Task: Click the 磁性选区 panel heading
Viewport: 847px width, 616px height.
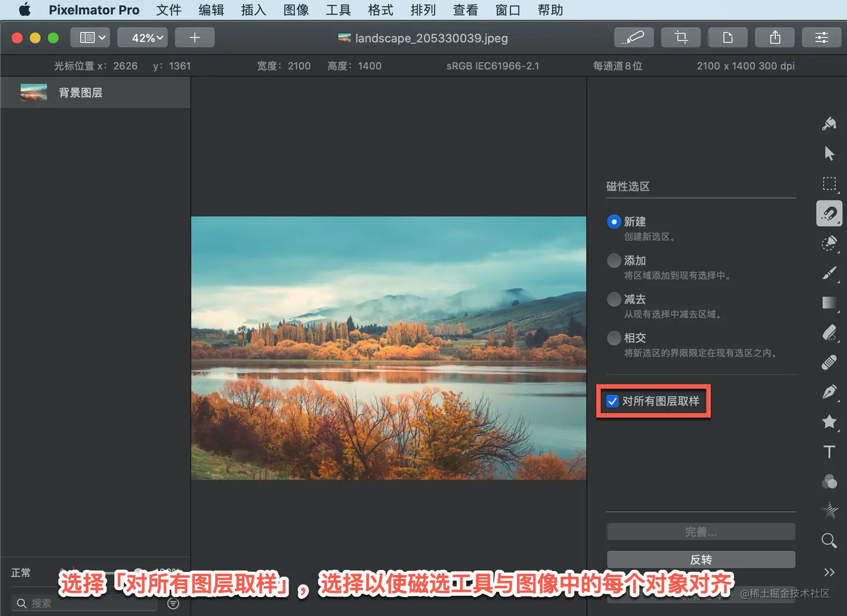Action: (627, 186)
